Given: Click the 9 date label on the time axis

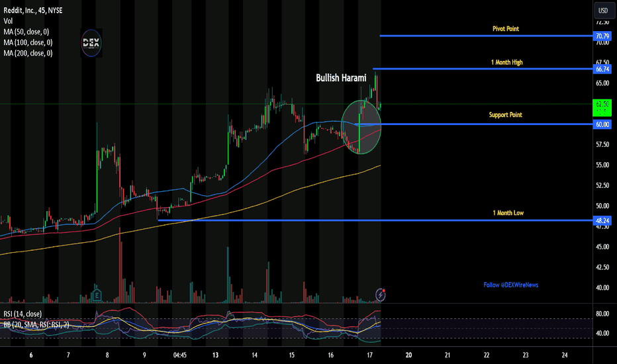Looking at the screenshot, I should click(x=144, y=355).
